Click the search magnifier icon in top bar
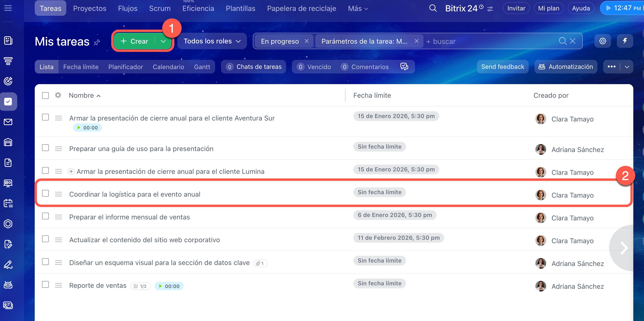The width and height of the screenshot is (644, 321). coord(433,8)
